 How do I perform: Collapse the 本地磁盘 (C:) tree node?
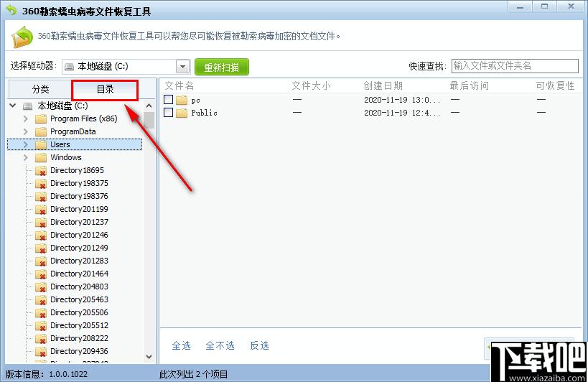[x=13, y=106]
